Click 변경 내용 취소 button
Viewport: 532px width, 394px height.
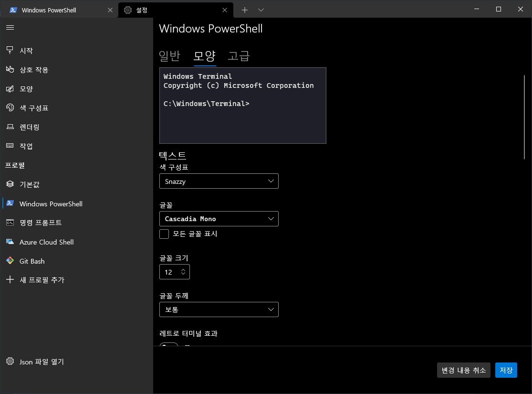pos(463,370)
